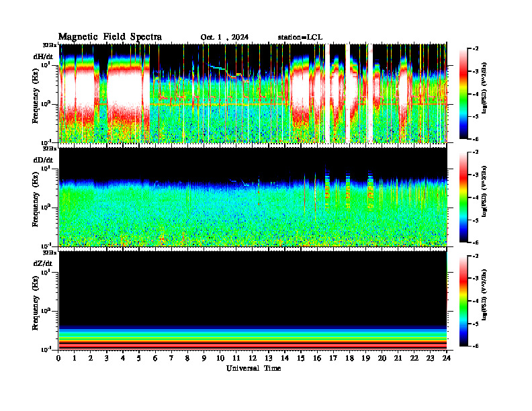Click hour 18 tick label on time axis
The image size is (532, 411).
[349, 358]
